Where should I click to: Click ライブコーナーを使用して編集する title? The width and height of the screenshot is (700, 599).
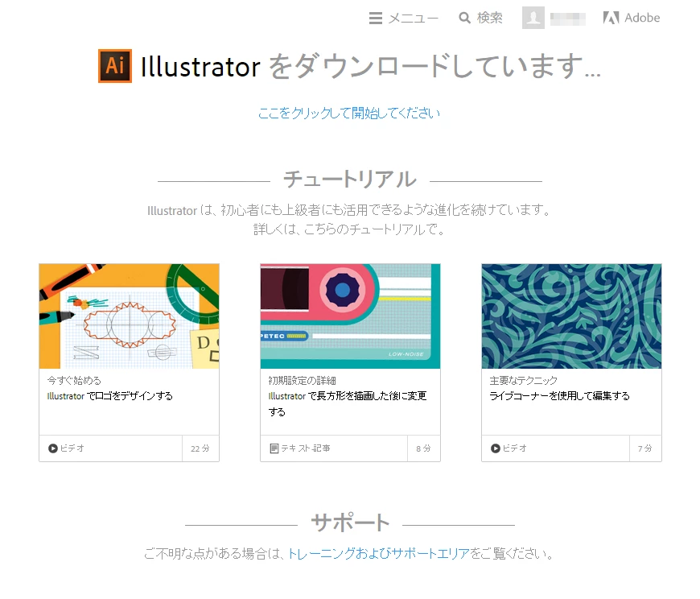(559, 396)
